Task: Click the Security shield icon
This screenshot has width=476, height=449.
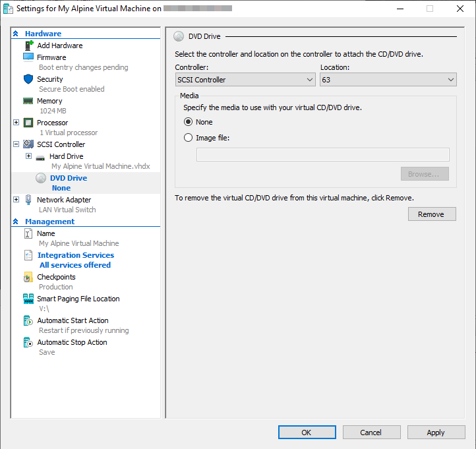Action: pyautogui.click(x=28, y=79)
